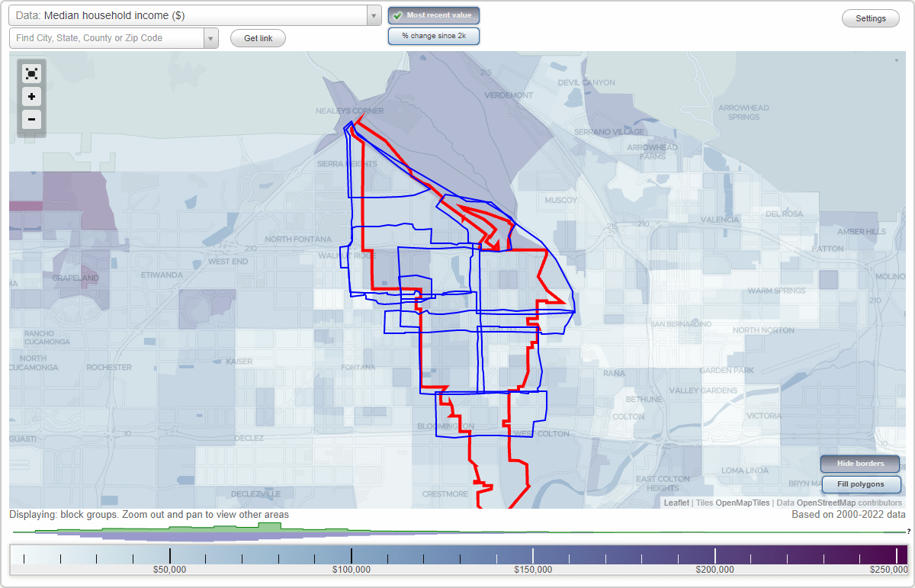915x588 pixels.
Task: Click the "Get link" button
Action: pos(258,38)
